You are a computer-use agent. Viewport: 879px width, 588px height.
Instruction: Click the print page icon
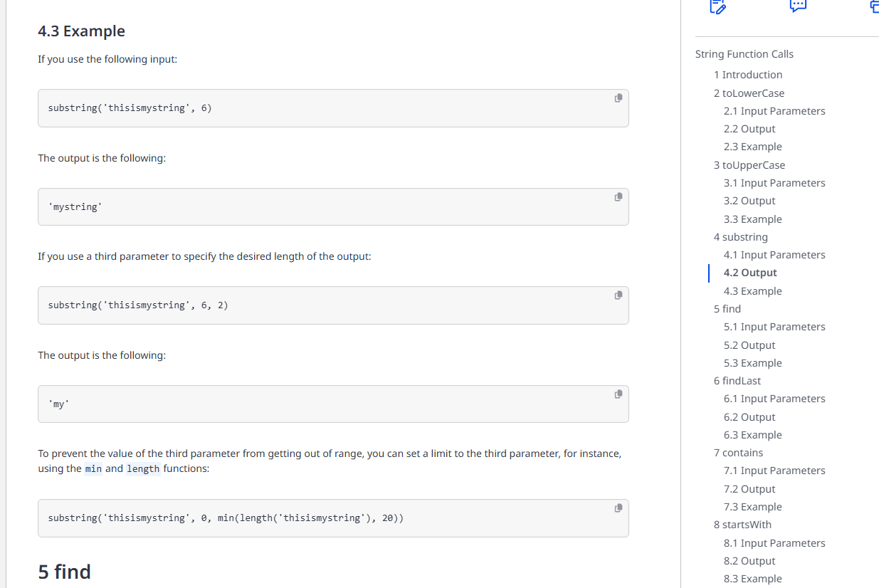coord(874,6)
